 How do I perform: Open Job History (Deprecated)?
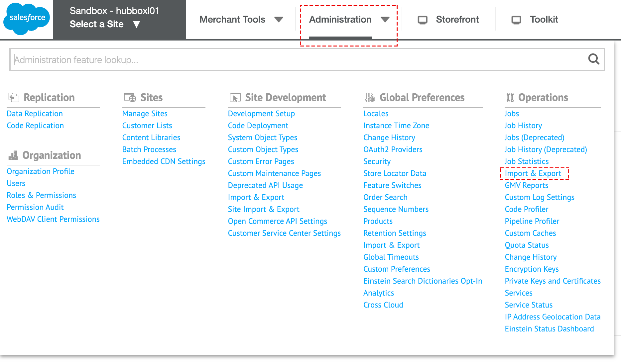coord(546,149)
